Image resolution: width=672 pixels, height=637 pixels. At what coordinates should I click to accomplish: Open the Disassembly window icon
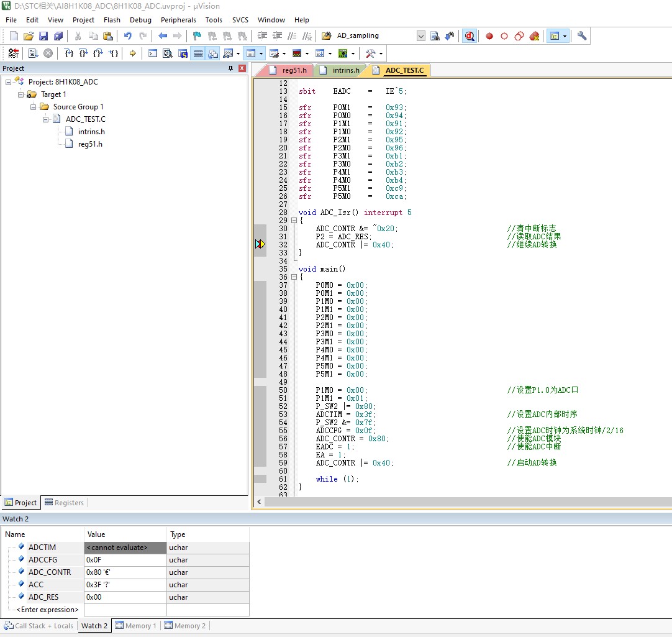pos(168,53)
